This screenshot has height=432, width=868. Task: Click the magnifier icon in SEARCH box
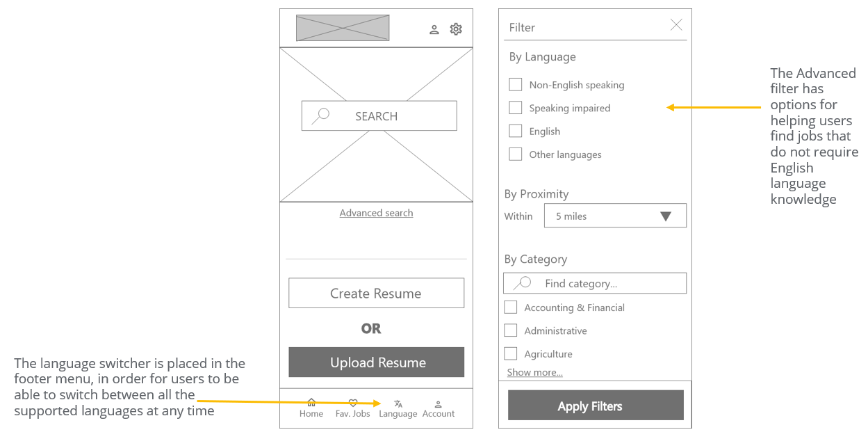(320, 115)
